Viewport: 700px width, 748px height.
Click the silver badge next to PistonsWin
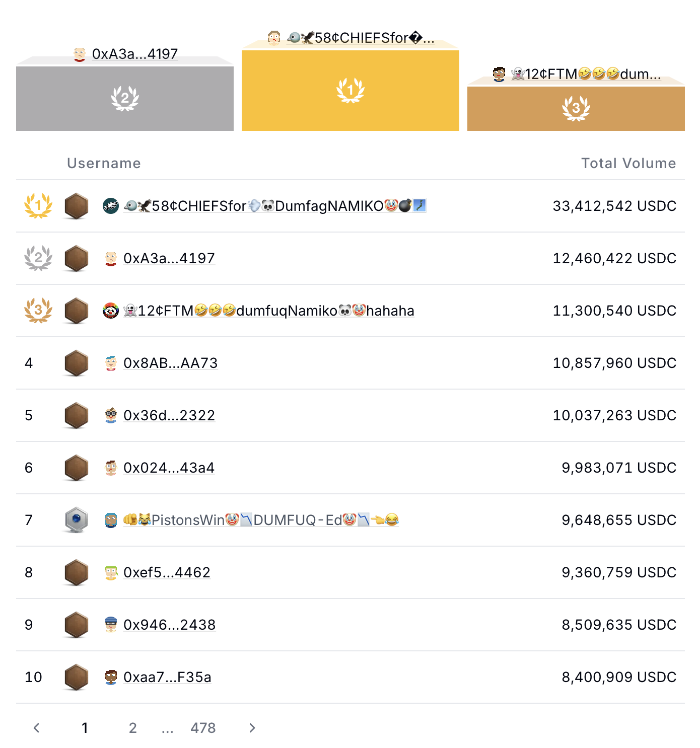[77, 520]
